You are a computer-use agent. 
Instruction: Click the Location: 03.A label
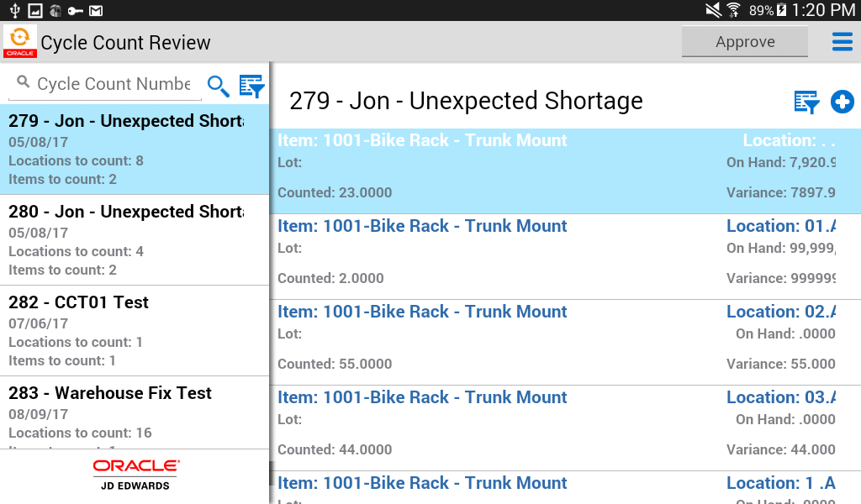click(x=781, y=397)
